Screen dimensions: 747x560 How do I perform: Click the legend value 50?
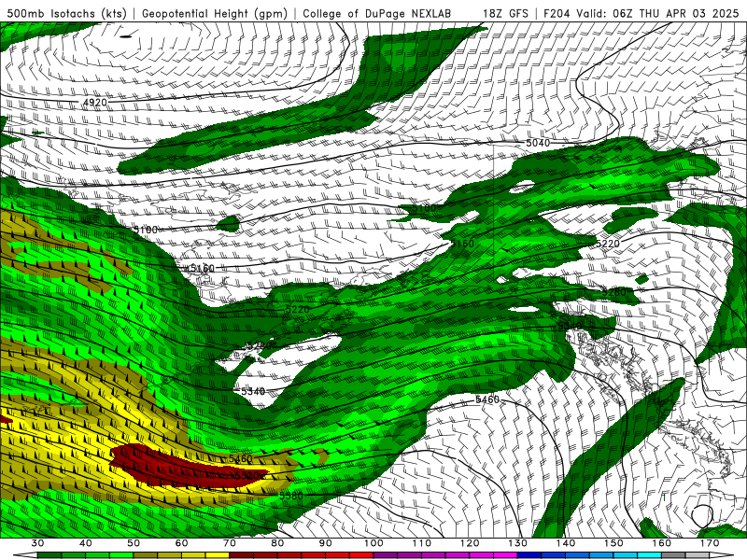click(x=134, y=543)
